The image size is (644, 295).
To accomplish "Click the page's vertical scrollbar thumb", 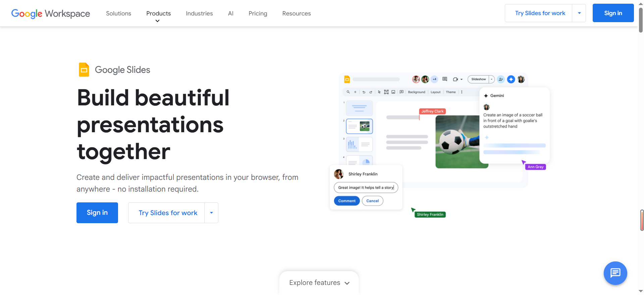I will pos(641,21).
